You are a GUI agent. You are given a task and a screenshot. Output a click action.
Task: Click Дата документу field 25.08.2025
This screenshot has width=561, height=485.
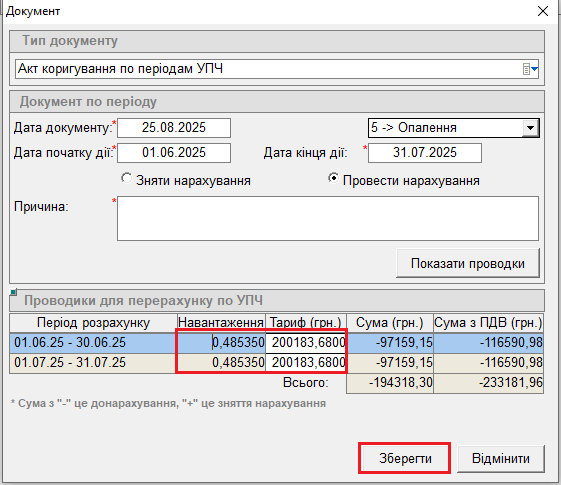click(174, 128)
